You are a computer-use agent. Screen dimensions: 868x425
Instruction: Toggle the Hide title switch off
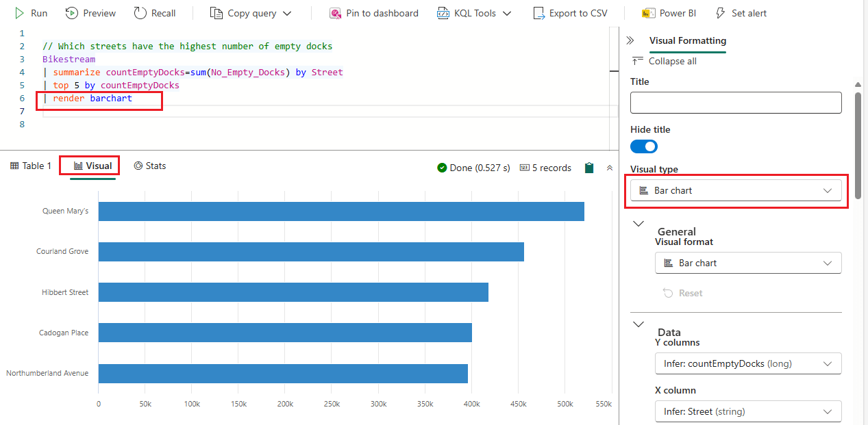643,146
